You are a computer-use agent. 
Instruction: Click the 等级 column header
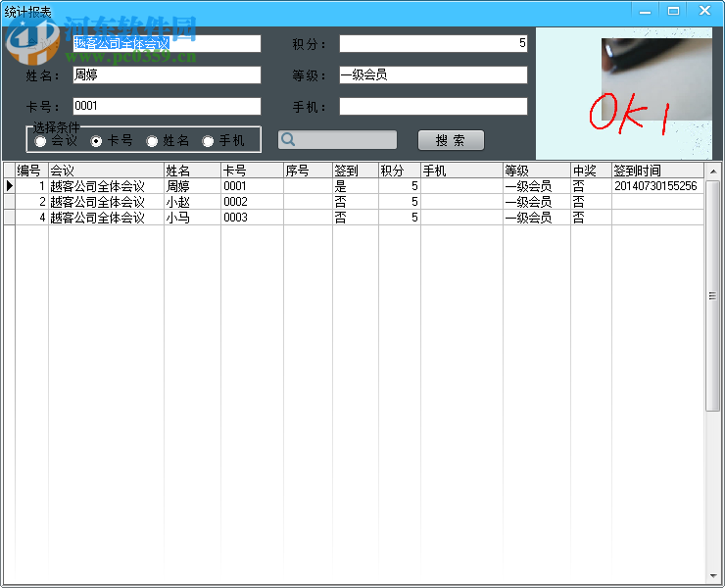click(537, 171)
